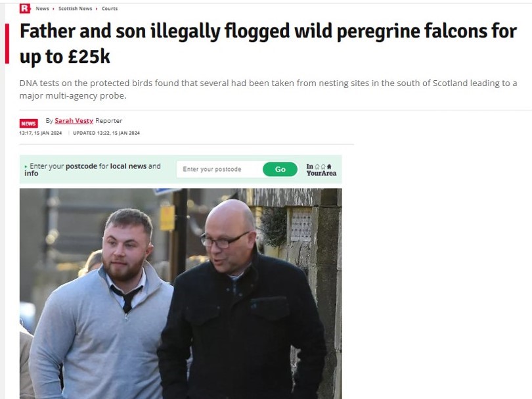Open the father and son article photo
Image resolution: width=532 pixels, height=399 pixels.
181,294
